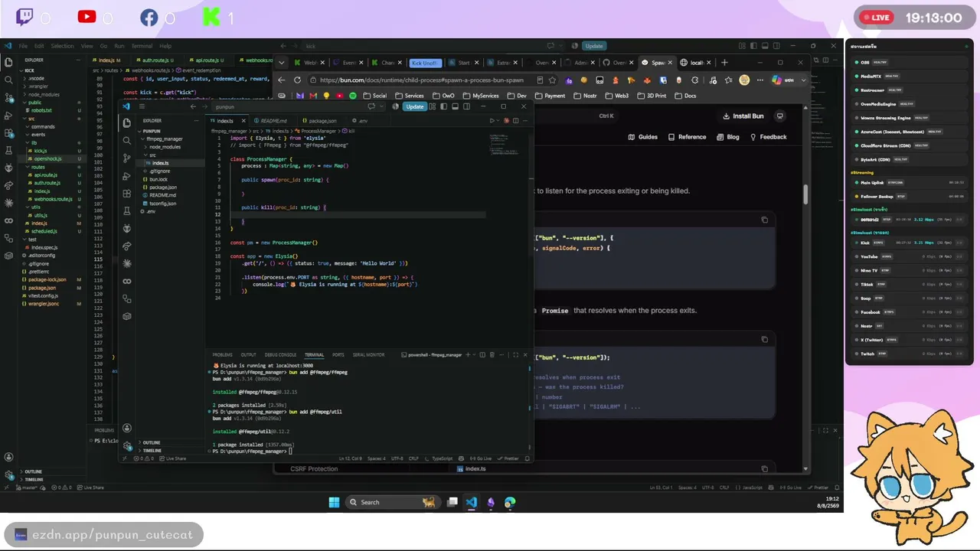980x551 pixels.
Task: Copy second code block in Bun docs
Action: (764, 339)
